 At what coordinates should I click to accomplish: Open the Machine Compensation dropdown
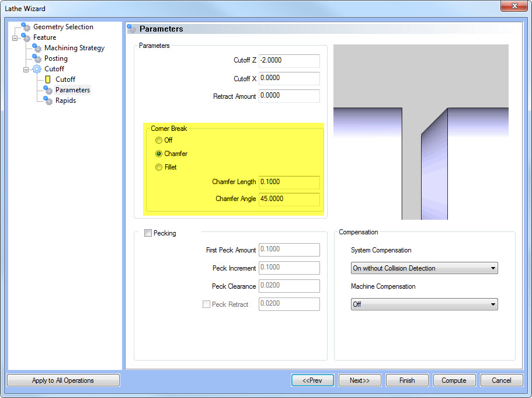click(424, 304)
